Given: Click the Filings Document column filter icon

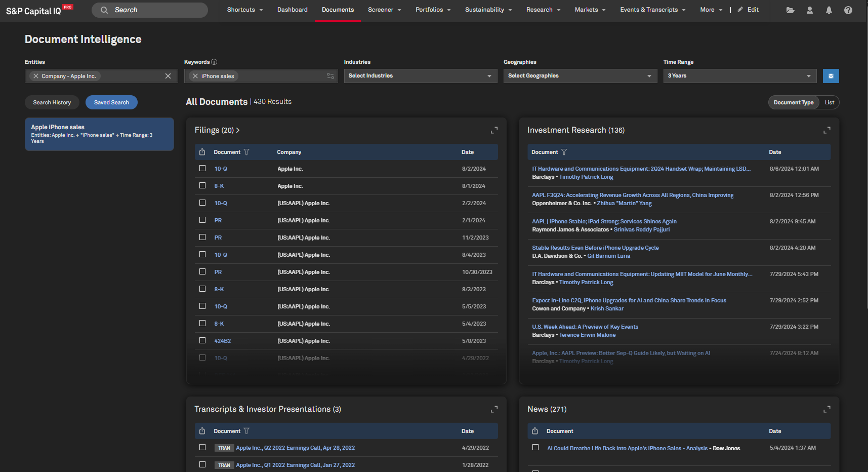Looking at the screenshot, I should tap(246, 152).
